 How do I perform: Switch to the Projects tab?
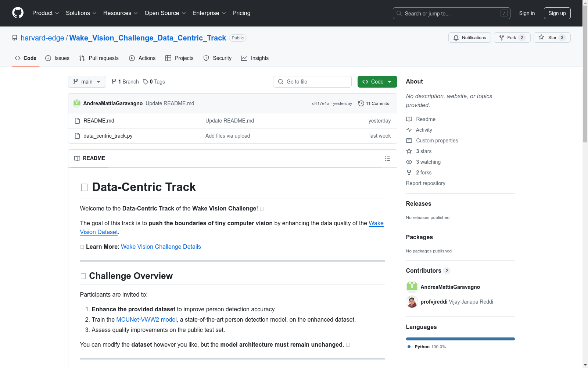[179, 58]
